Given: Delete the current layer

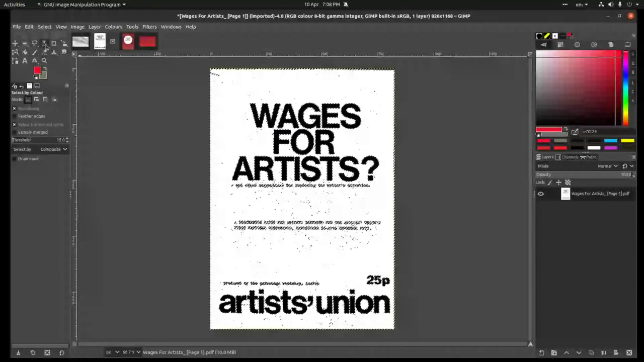Looking at the screenshot, I should [x=629, y=352].
